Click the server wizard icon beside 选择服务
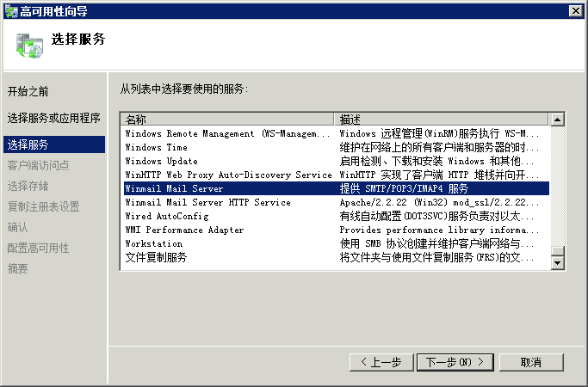 coord(29,46)
